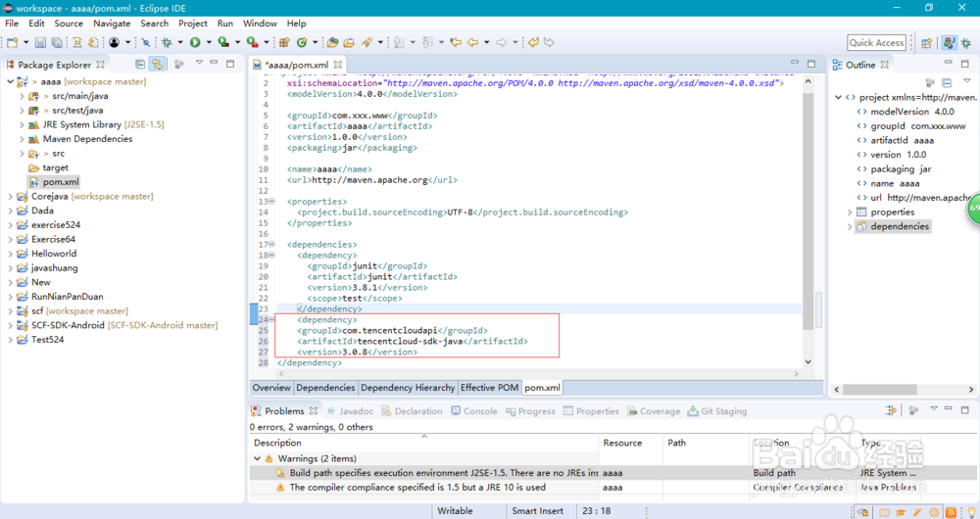Screen dimensions: 980x519
Task: Open the Navigate menu
Action: [112, 24]
